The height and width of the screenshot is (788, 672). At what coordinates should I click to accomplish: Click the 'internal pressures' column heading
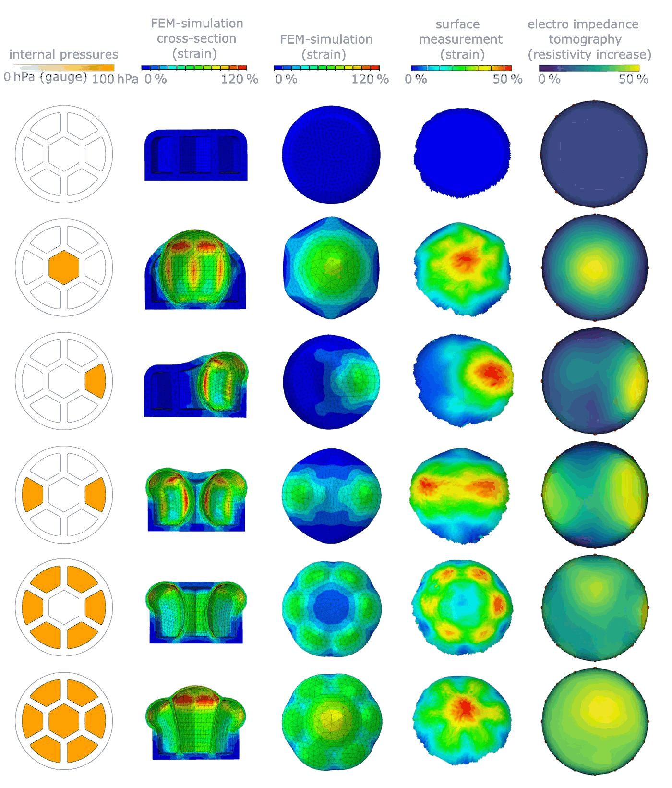click(63, 54)
